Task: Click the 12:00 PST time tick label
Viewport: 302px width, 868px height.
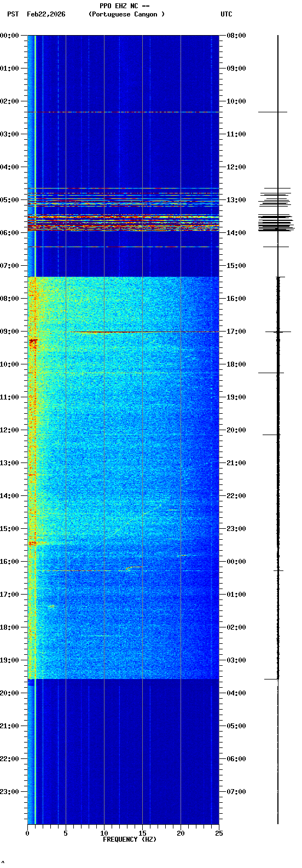Action: 9,430
